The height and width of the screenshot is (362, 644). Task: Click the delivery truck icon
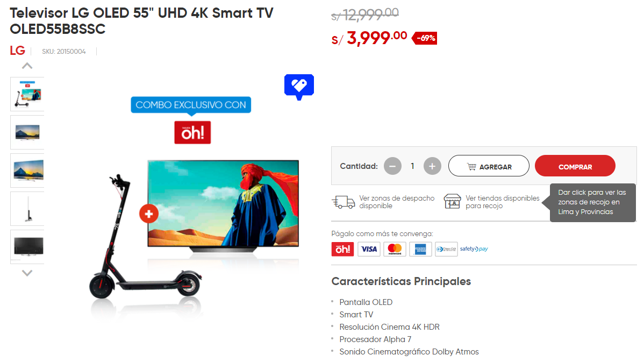pos(344,202)
